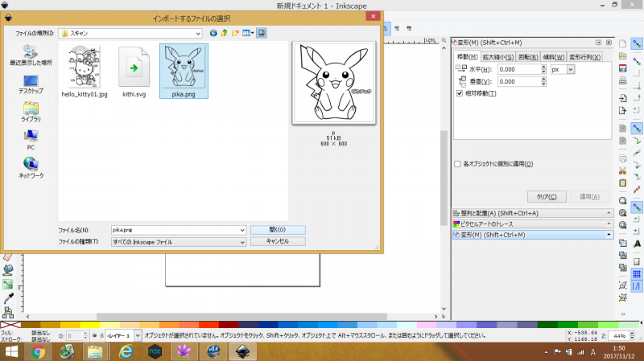Click the 開く(O) button

(278, 230)
